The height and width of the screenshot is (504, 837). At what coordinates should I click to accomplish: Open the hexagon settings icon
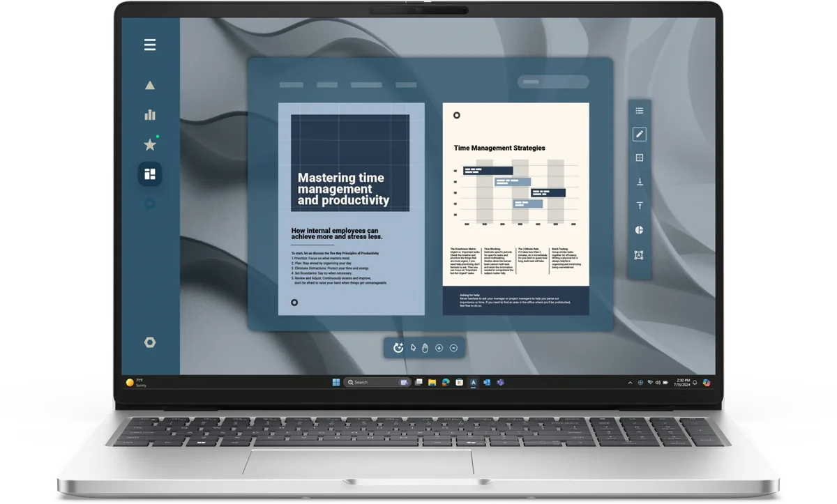click(x=150, y=342)
